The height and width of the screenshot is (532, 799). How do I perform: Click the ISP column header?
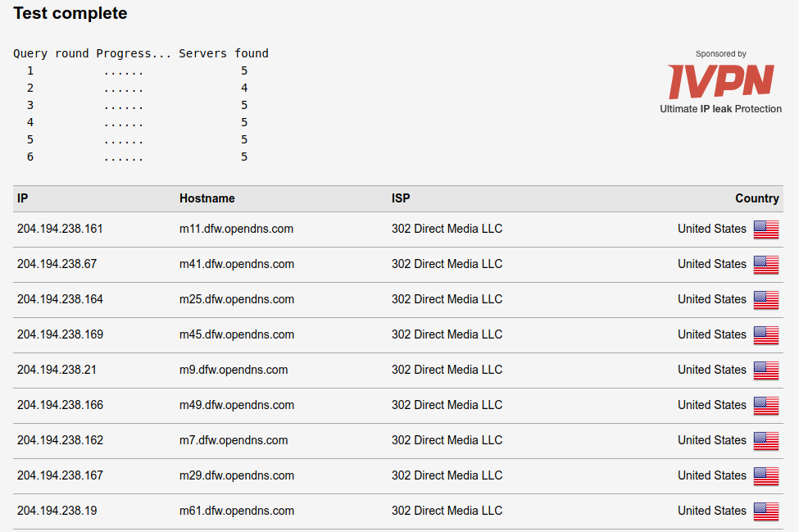[401, 198]
